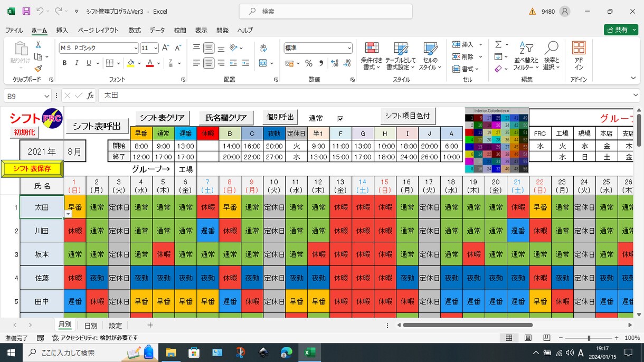Viewport: 644px width, 362px height.
Task: Click the bottom align icon
Action: [221, 48]
